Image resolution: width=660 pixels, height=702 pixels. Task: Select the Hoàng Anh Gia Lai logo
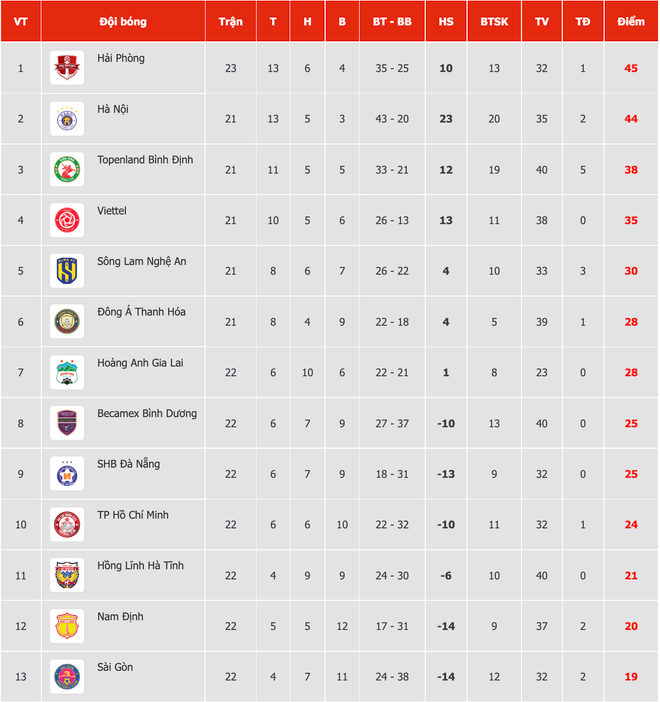point(68,373)
